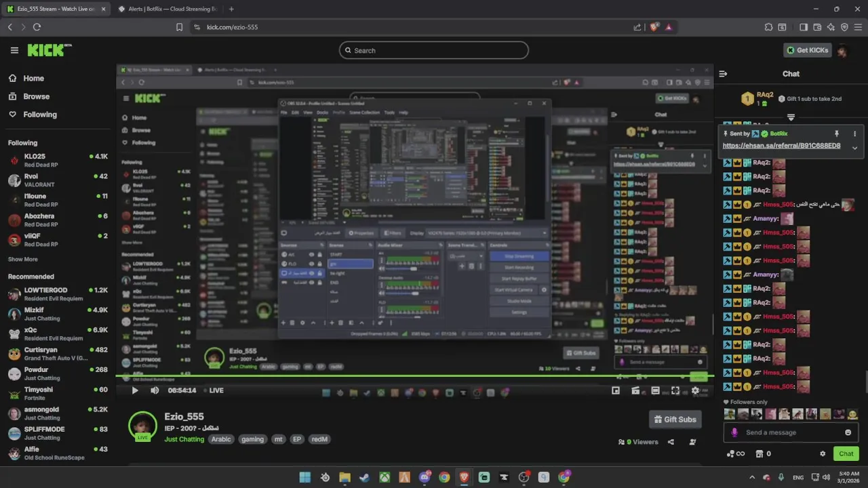Mute the stream volume

click(x=155, y=390)
